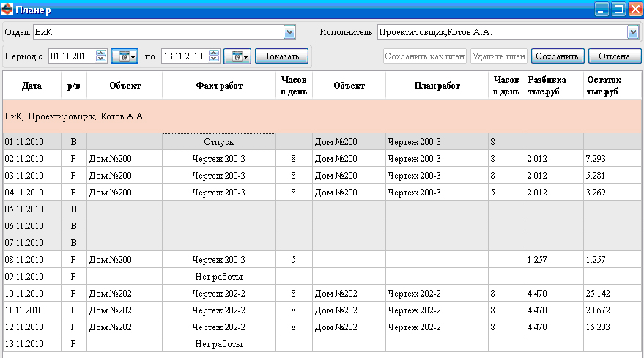Screen dimensions: 644x358
Task: Expand the Исполнитель dropdown list
Action: tap(634, 32)
